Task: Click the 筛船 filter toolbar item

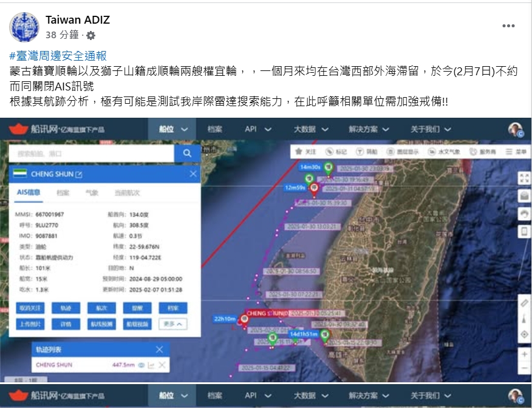Action: coord(366,152)
